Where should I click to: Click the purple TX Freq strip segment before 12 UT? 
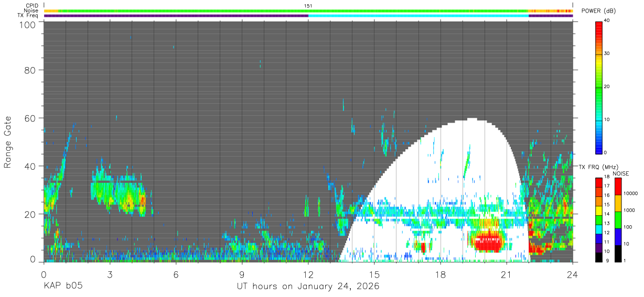coord(176,16)
